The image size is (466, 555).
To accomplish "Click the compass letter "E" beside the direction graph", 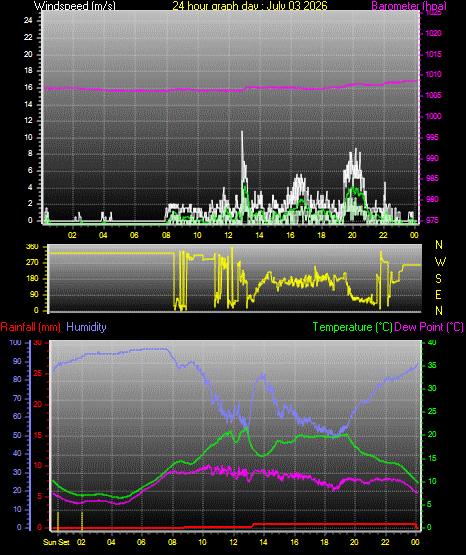I will pyautogui.click(x=438, y=295).
